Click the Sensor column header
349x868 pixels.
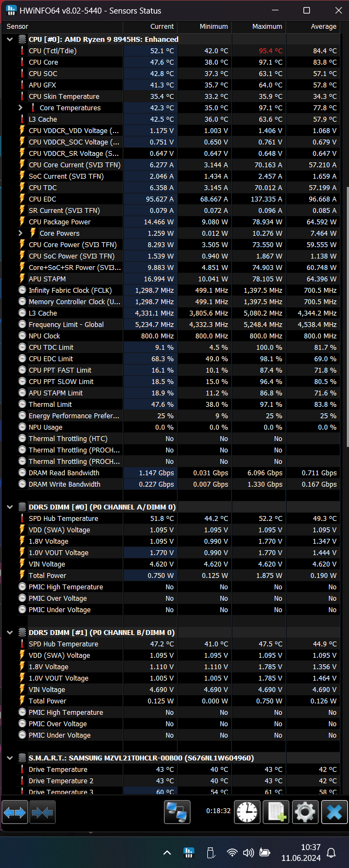62,26
